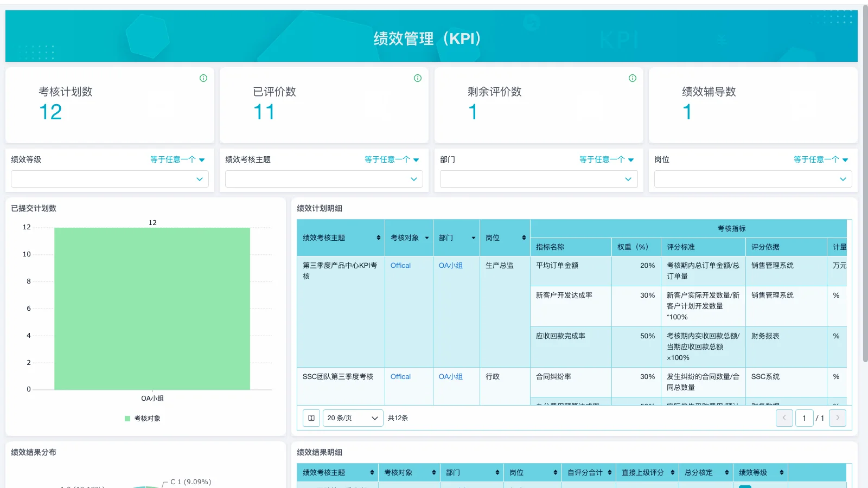868x488 pixels.
Task: Open the 20条/页 page size dropdown
Action: pos(353,418)
